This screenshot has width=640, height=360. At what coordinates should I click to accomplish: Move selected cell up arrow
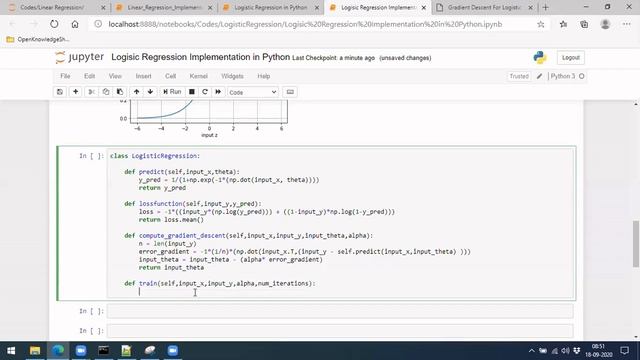136,92
